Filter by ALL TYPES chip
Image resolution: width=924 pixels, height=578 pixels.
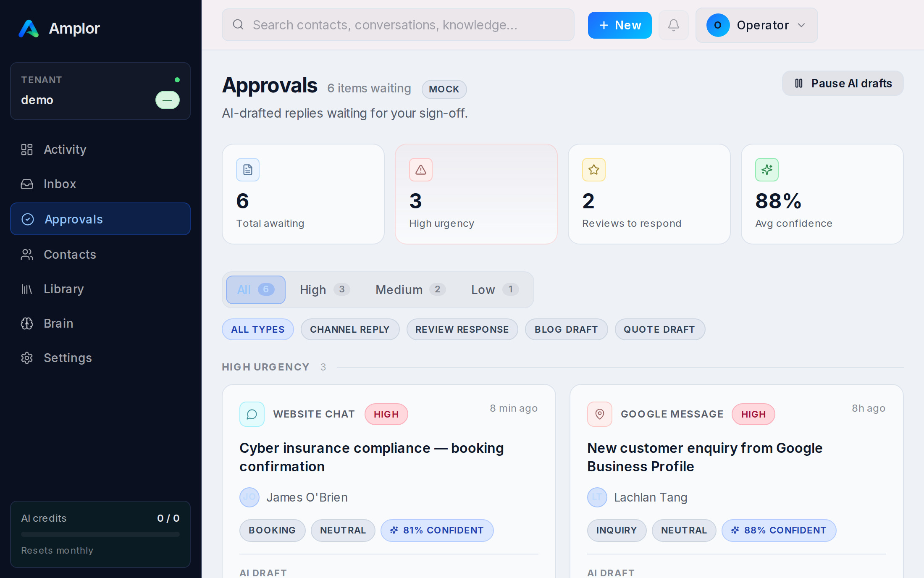pos(258,329)
